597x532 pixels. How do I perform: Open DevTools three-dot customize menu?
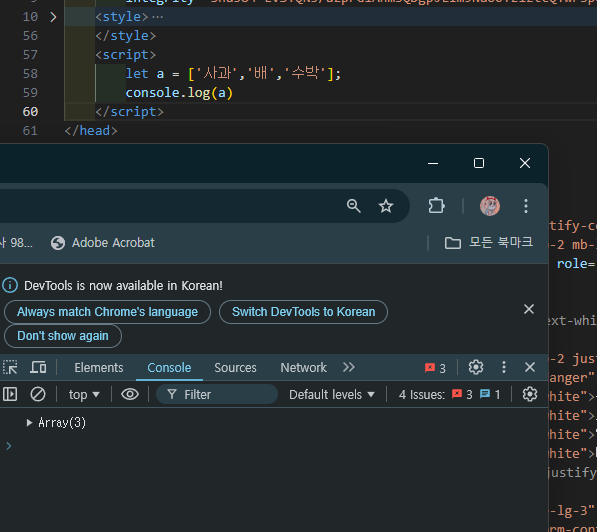click(x=504, y=367)
